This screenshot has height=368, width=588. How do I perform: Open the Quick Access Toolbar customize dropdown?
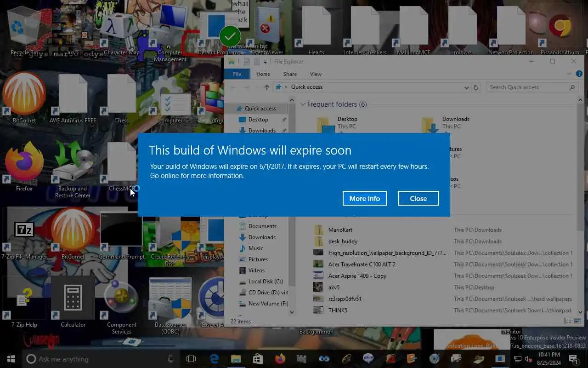click(266, 62)
